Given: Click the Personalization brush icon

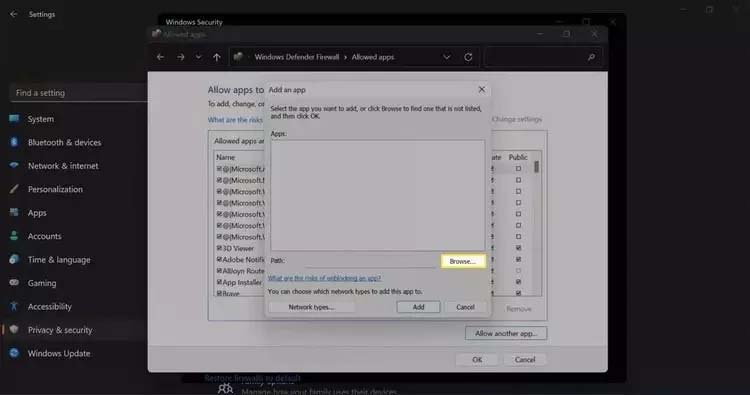Looking at the screenshot, I should pyautogui.click(x=14, y=189).
